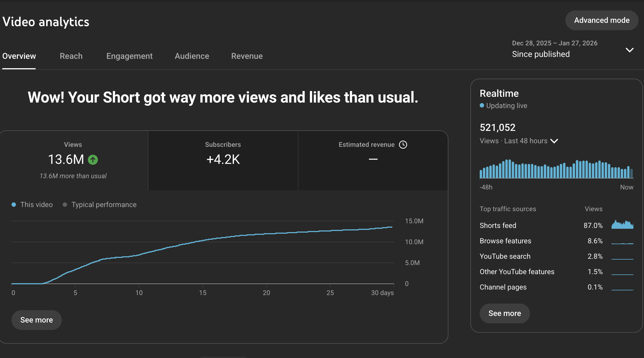
Task: Toggle the This video legend series
Action: tap(32, 205)
